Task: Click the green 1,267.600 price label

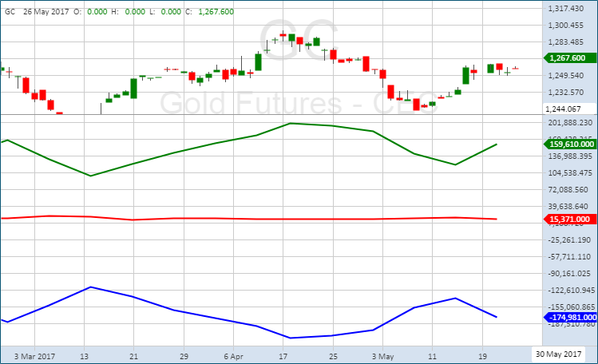Action: (570, 58)
